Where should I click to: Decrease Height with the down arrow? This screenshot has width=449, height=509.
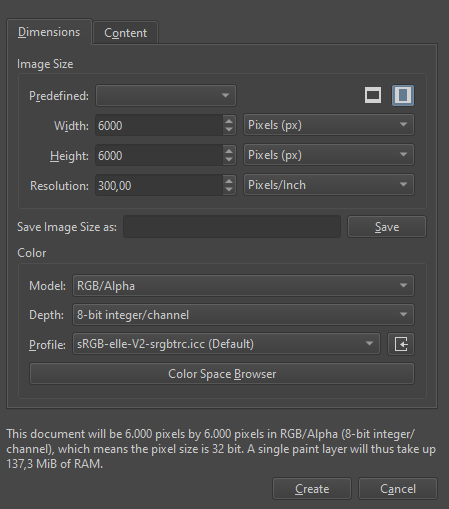[x=229, y=160]
